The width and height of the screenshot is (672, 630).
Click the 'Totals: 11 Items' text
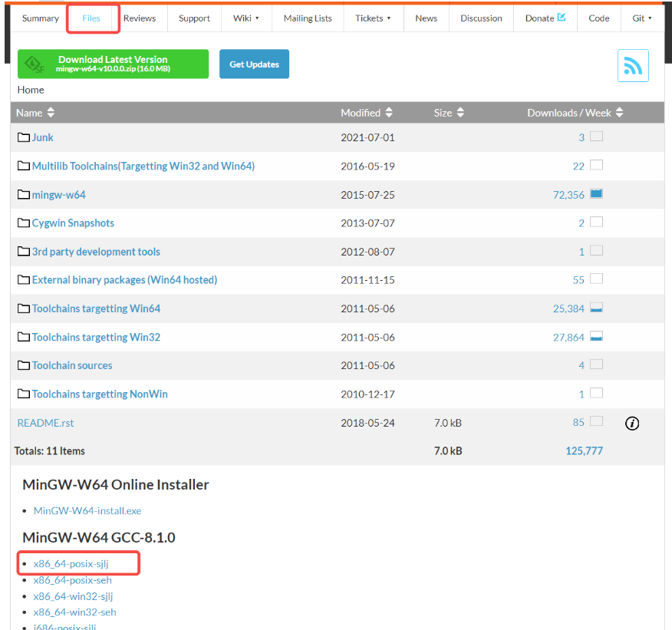[49, 451]
